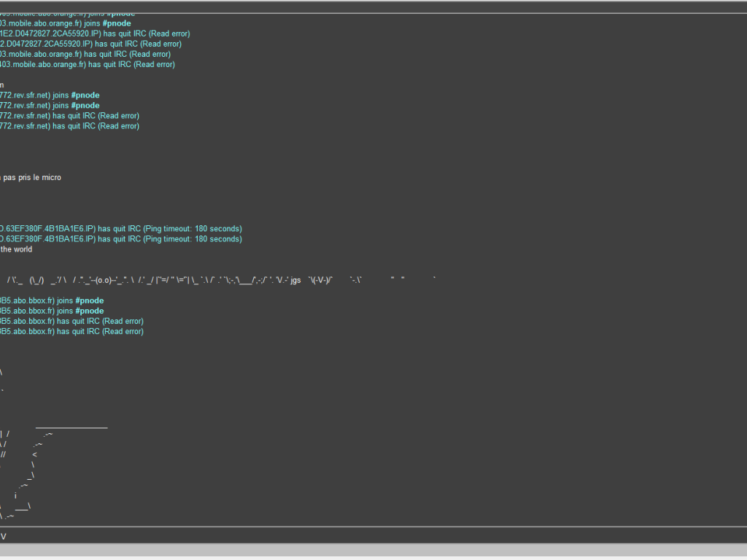The height and width of the screenshot is (560, 747).
Task: Click the 'jgs' signature in ASCII art line
Action: (x=295, y=280)
